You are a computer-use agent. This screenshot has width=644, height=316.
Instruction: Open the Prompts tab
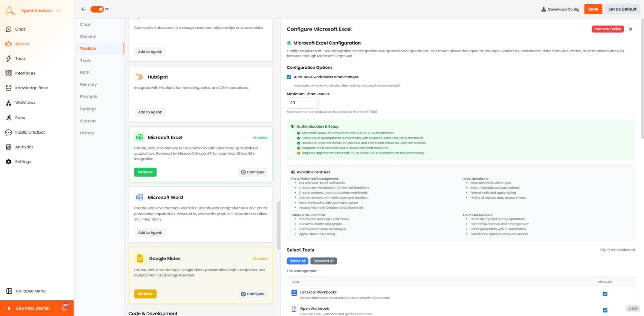tap(89, 96)
